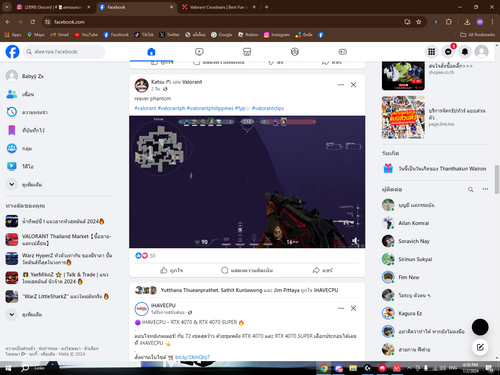Open Windows Start menu
Screen dimensions: 500x375
pos(8,368)
